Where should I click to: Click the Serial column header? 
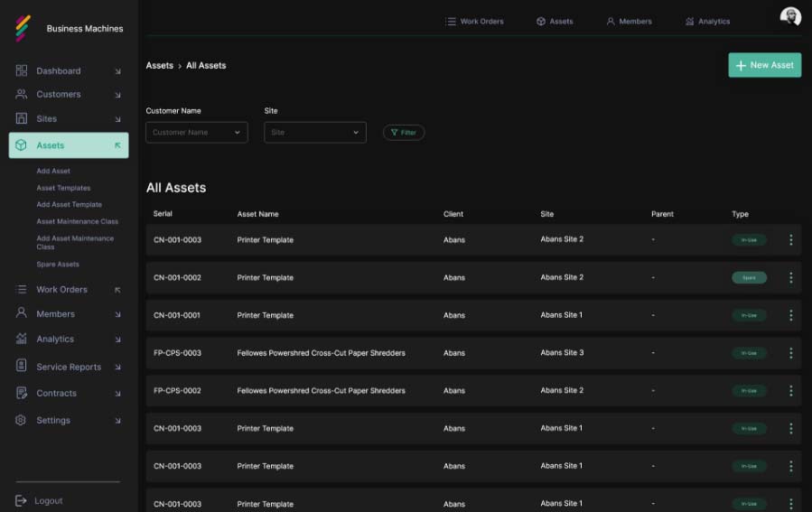click(x=163, y=213)
